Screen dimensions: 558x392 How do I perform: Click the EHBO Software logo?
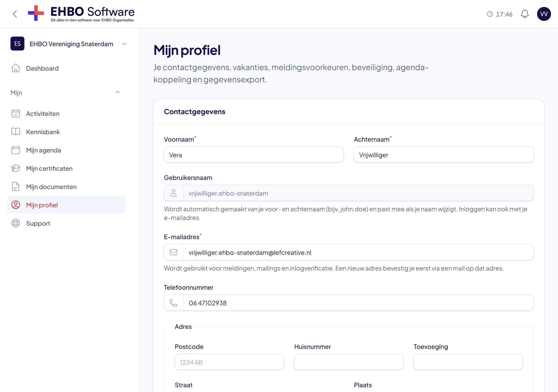[x=81, y=14]
